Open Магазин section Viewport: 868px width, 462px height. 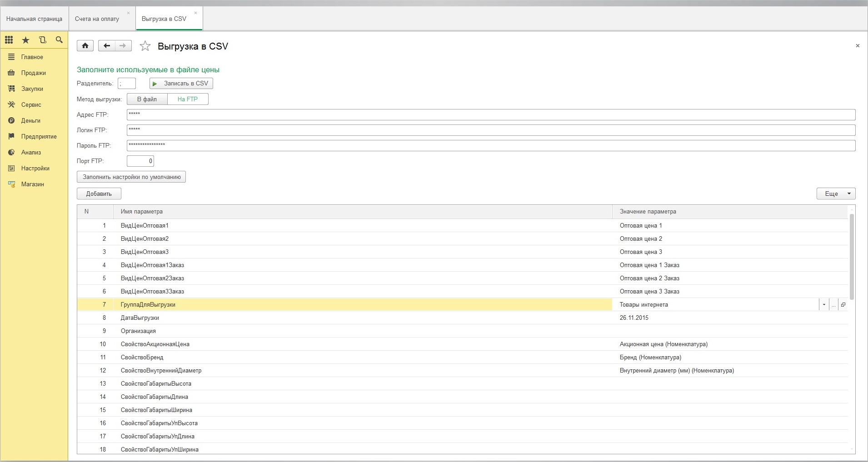(x=34, y=184)
